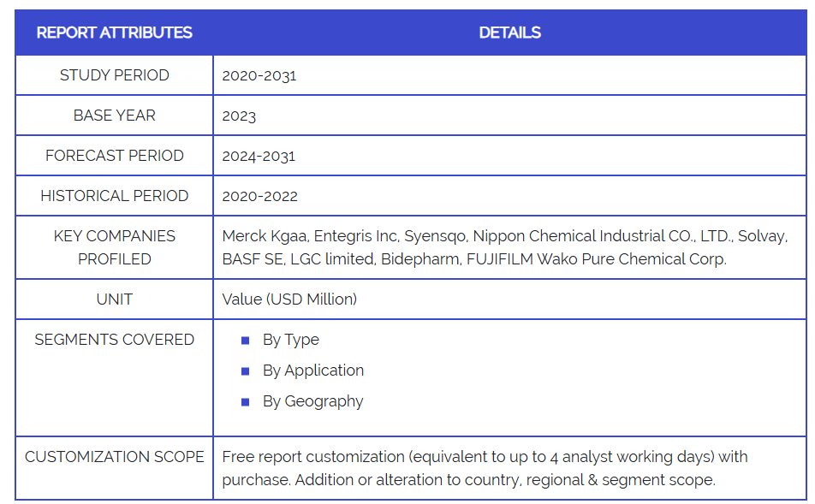Select the UNIT row label

115,299
